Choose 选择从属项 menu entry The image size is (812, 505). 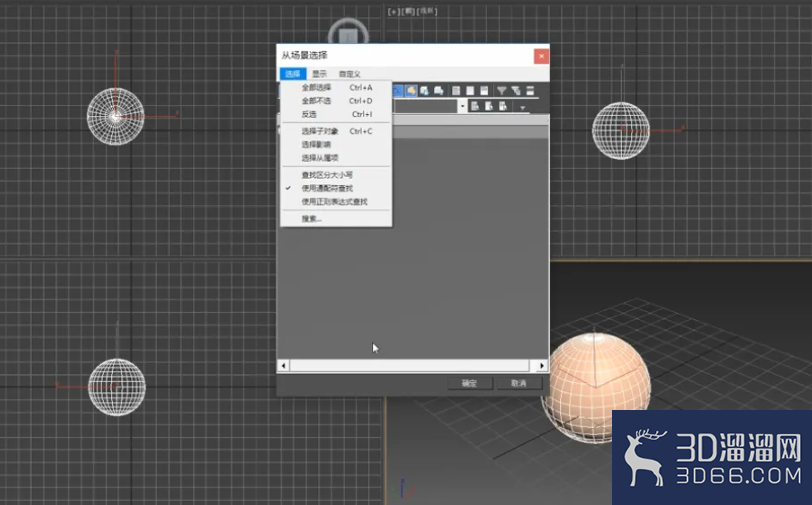[337, 158]
